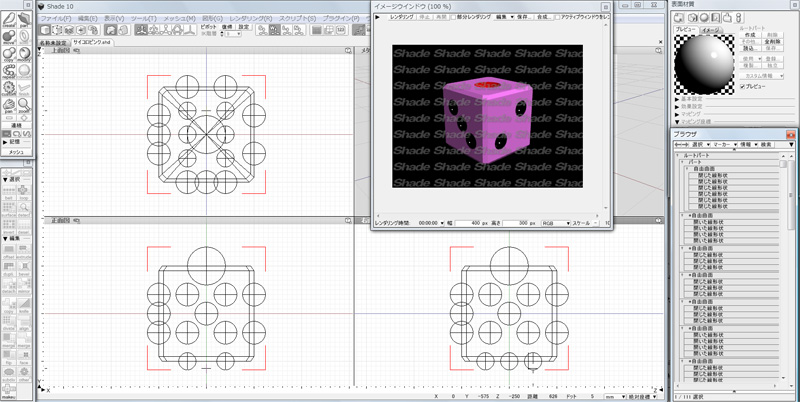Click magnifier icon in top view header

click(347, 51)
